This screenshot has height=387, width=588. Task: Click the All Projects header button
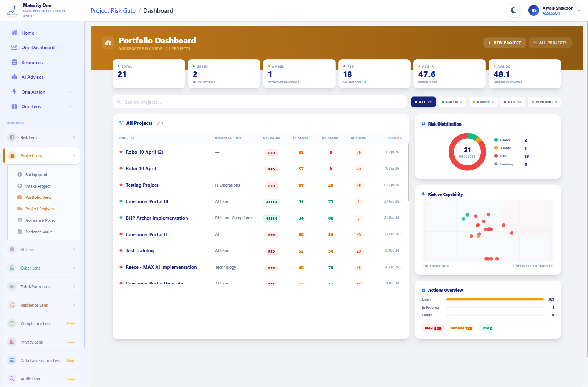(x=550, y=43)
